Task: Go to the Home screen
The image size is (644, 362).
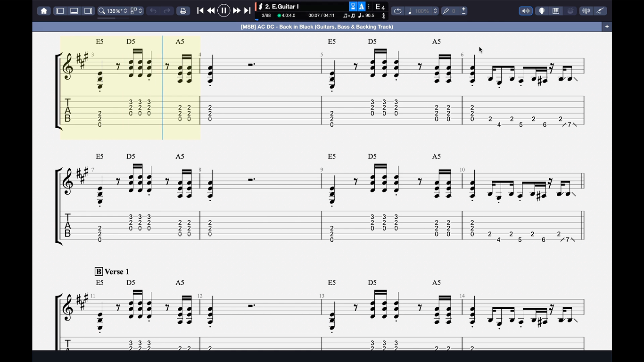Action: coord(44,11)
